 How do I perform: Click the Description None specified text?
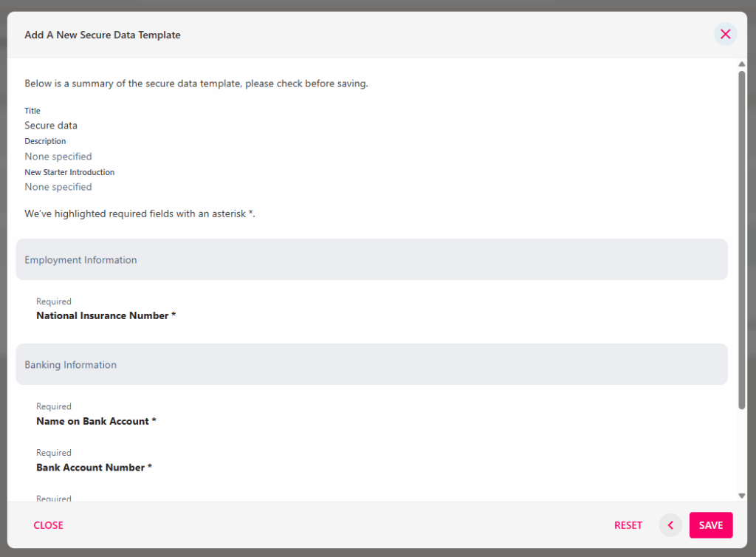click(58, 157)
